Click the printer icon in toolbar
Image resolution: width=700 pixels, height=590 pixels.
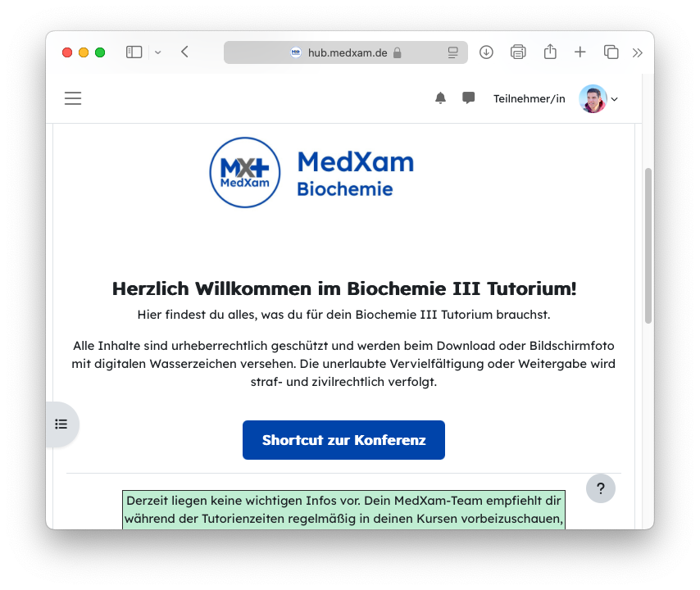pos(518,52)
